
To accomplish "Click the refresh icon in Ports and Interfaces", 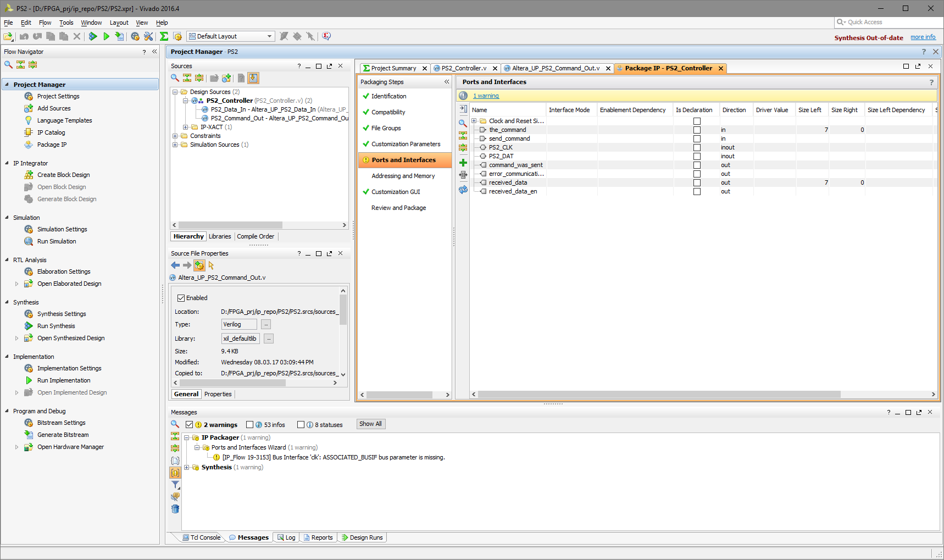I will tap(463, 190).
